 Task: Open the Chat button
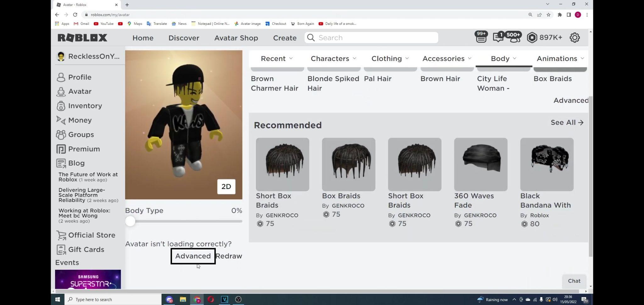coord(574,281)
